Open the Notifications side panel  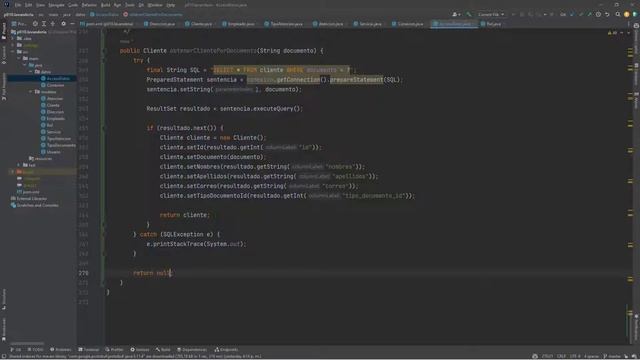636,327
